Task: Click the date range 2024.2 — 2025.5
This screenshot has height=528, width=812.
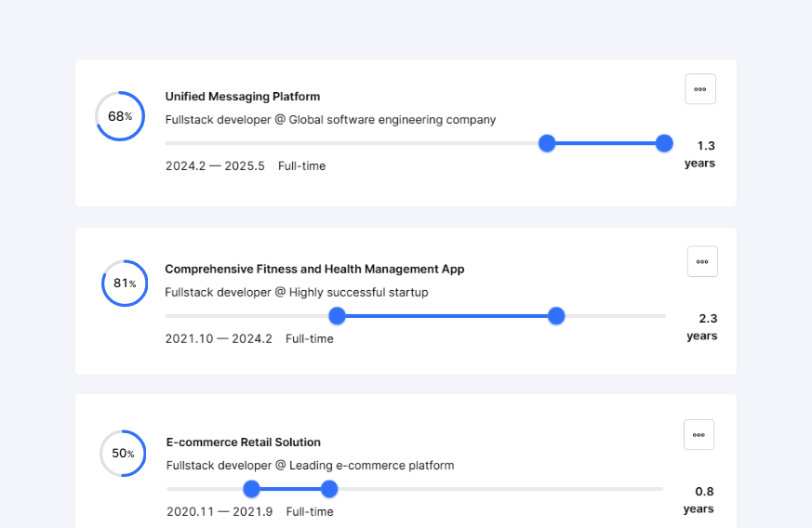Action: click(215, 166)
